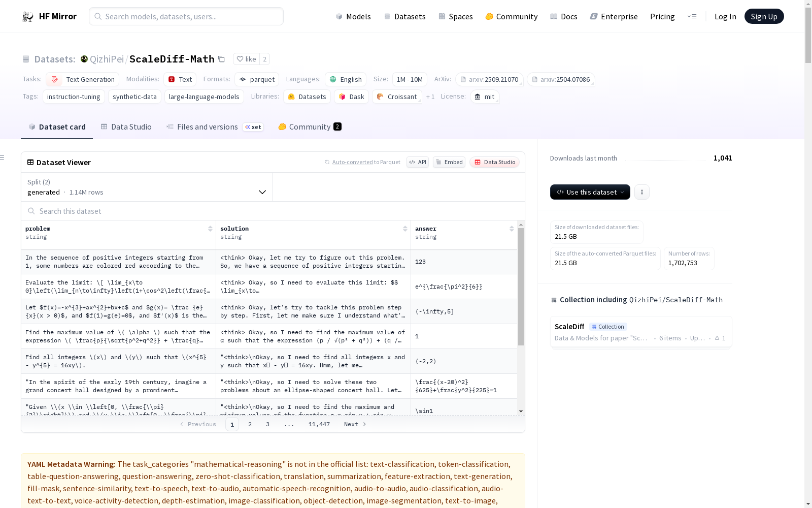Open Spaces in the top navigation
This screenshot has width=812, height=508.
click(456, 16)
